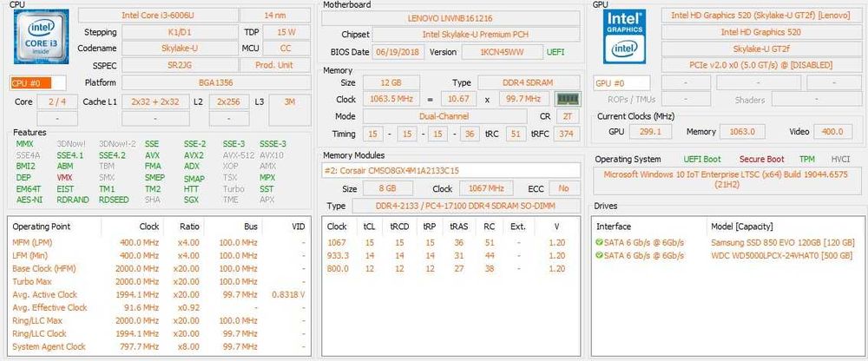Screen dimensions: 868x361
Task: Click the Intel Skylake-U Premium PCH chipset field
Action: pos(476,35)
